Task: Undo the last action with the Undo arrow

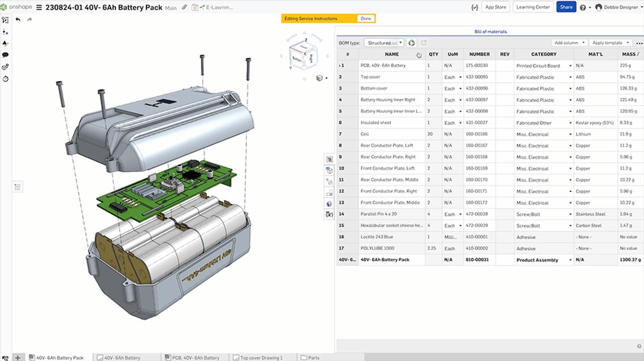Action: tap(17, 19)
